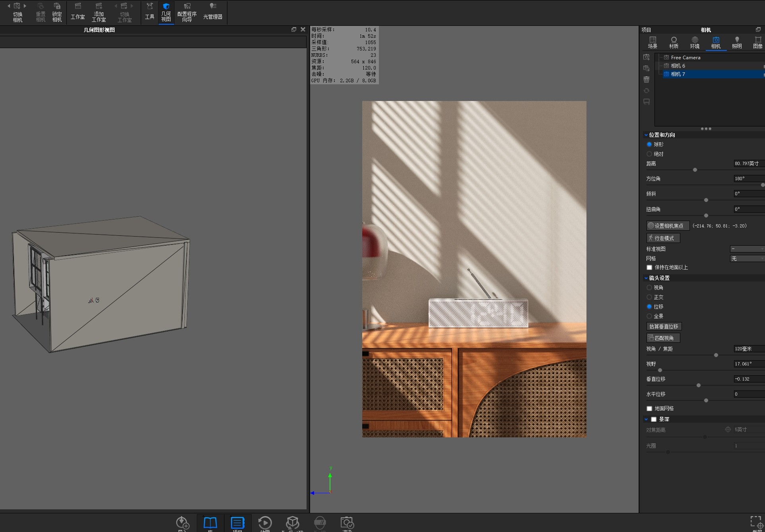Open the 光管理器 light manager
Viewport: 765px width, 532px height.
213,12
